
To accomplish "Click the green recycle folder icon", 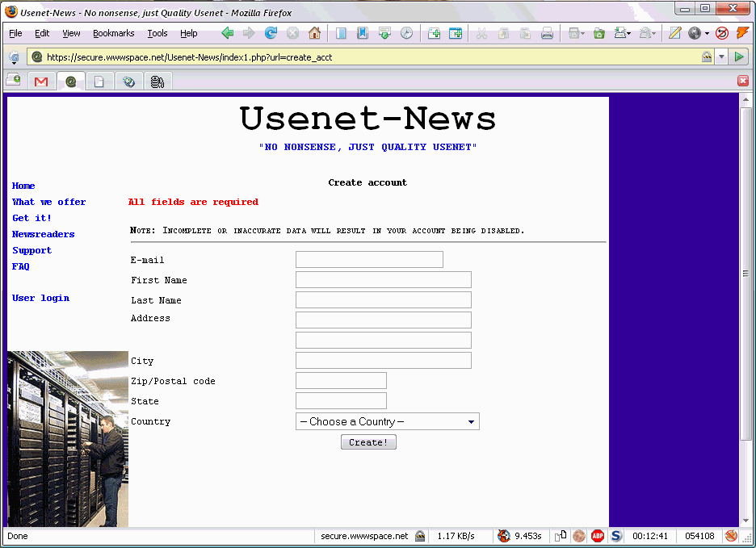I will (599, 33).
